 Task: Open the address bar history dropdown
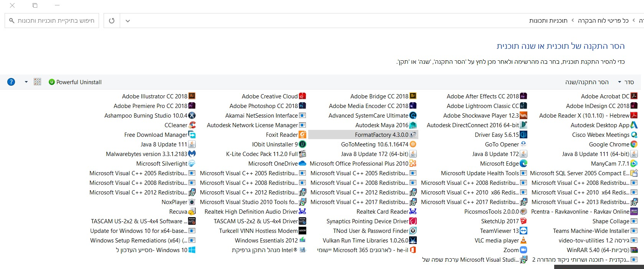click(x=128, y=21)
